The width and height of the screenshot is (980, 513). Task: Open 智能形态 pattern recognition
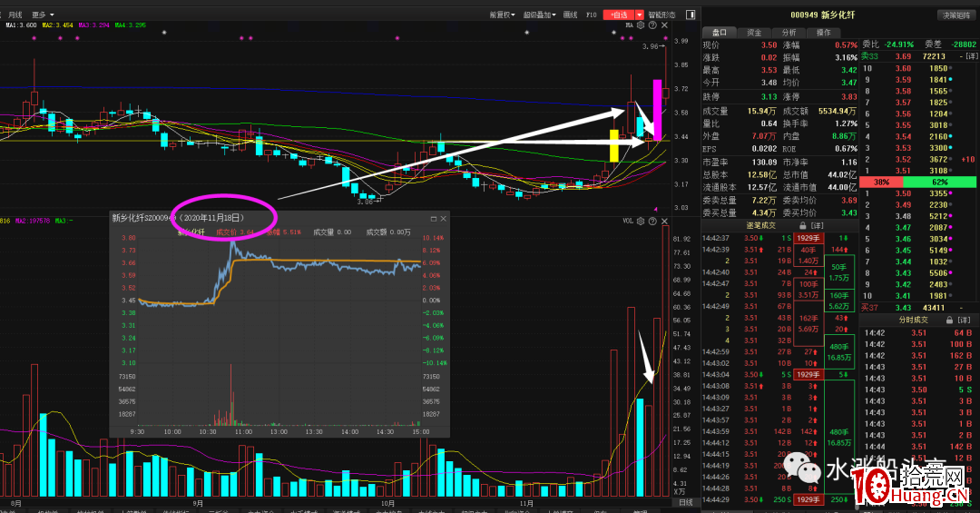pyautogui.click(x=661, y=15)
